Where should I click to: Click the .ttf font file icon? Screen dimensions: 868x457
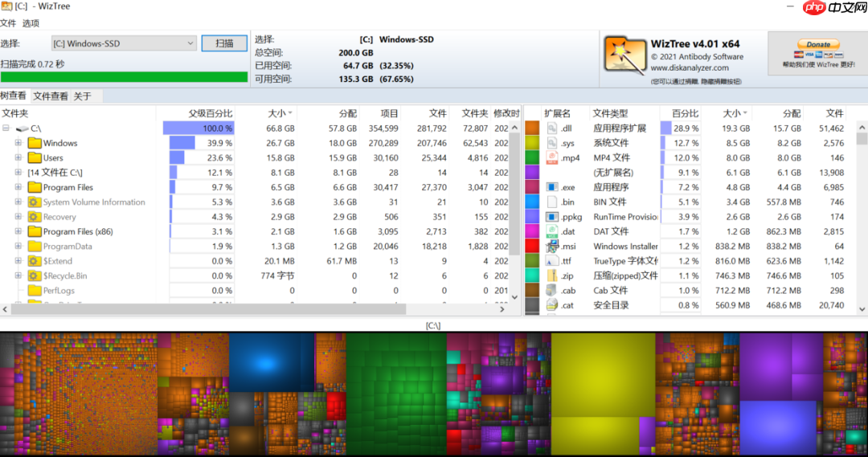click(552, 260)
